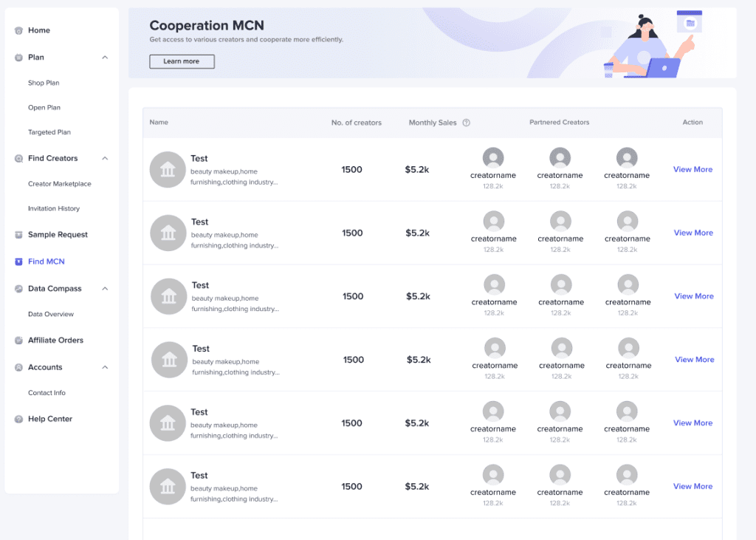Collapse the Find Creators section chevron
756x540 pixels.
(105, 158)
